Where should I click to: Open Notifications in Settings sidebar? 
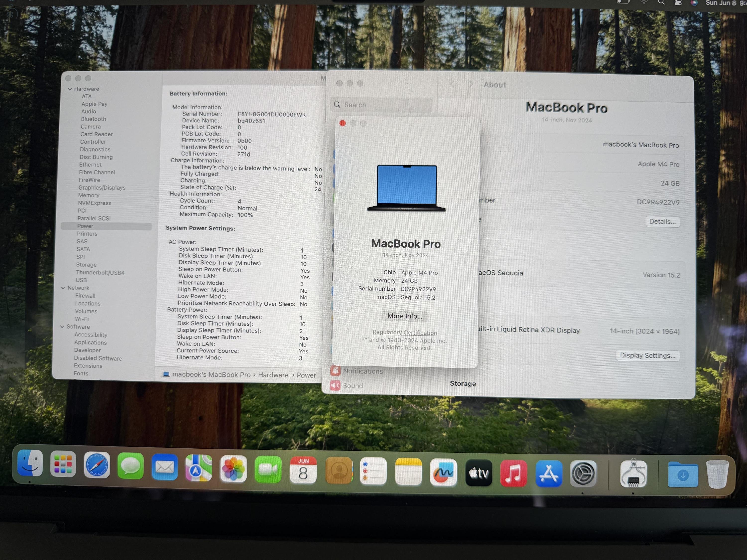pos(363,371)
